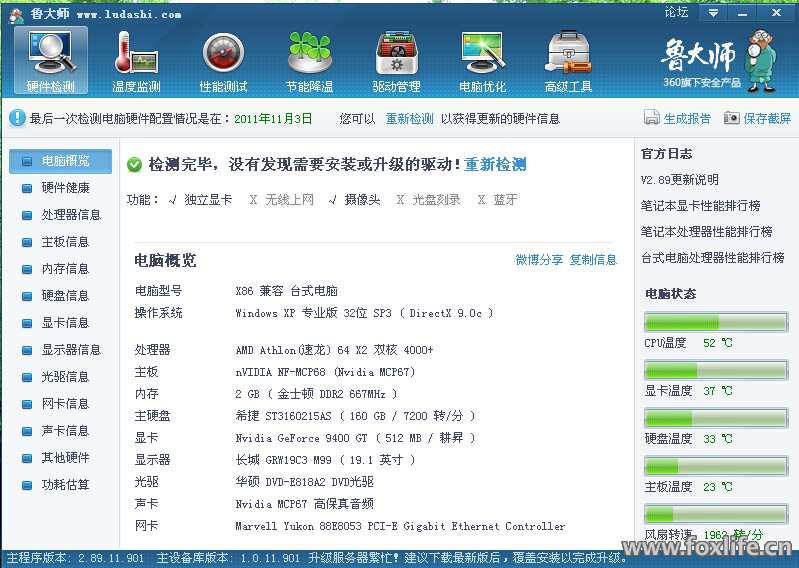This screenshot has width=799, height=568.
Task: Open 笔记本显卡性能排行榜
Action: (x=700, y=206)
